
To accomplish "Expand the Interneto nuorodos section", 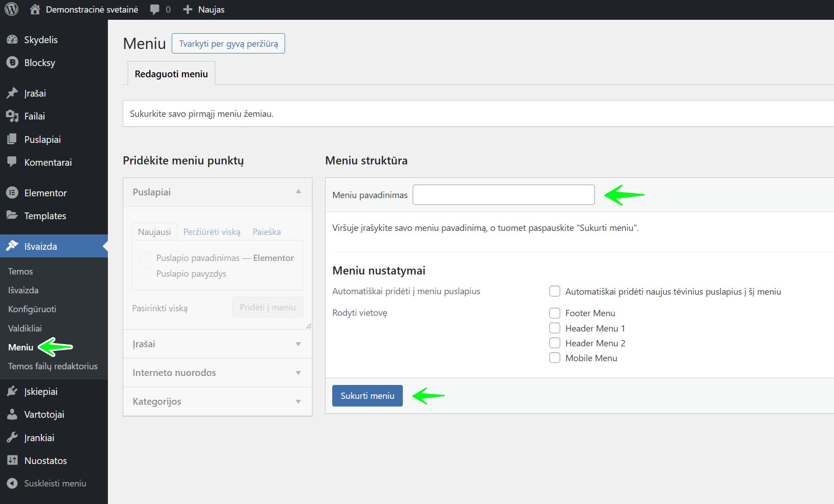I will click(298, 373).
